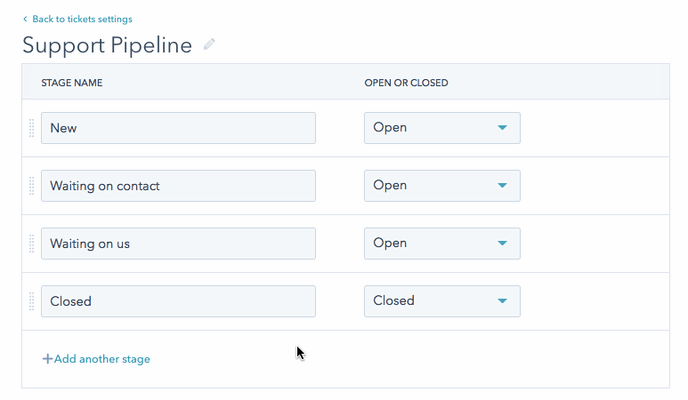Image resolution: width=688 pixels, height=400 pixels.
Task: Click the drag handle for the New stage
Action: coord(32,128)
